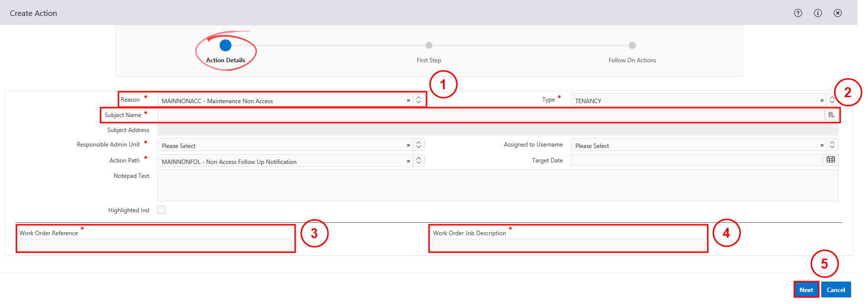This screenshot has height=304, width=868.
Task: Expand the Action Path dropdown
Action: [x=419, y=160]
